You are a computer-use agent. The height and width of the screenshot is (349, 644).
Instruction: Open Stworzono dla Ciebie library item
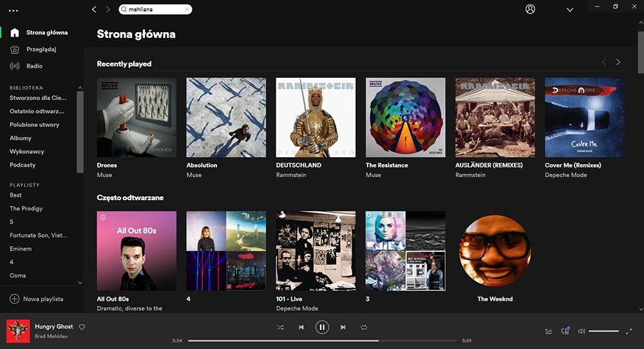point(38,98)
